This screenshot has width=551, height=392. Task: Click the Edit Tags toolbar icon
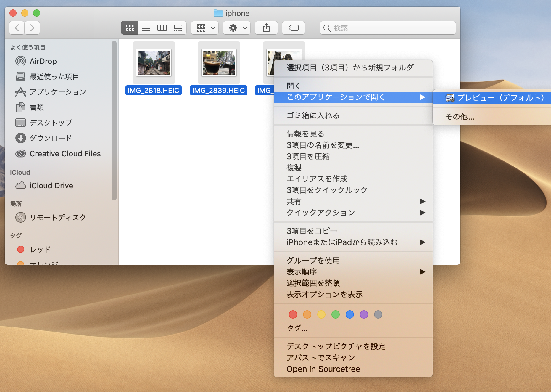[294, 28]
